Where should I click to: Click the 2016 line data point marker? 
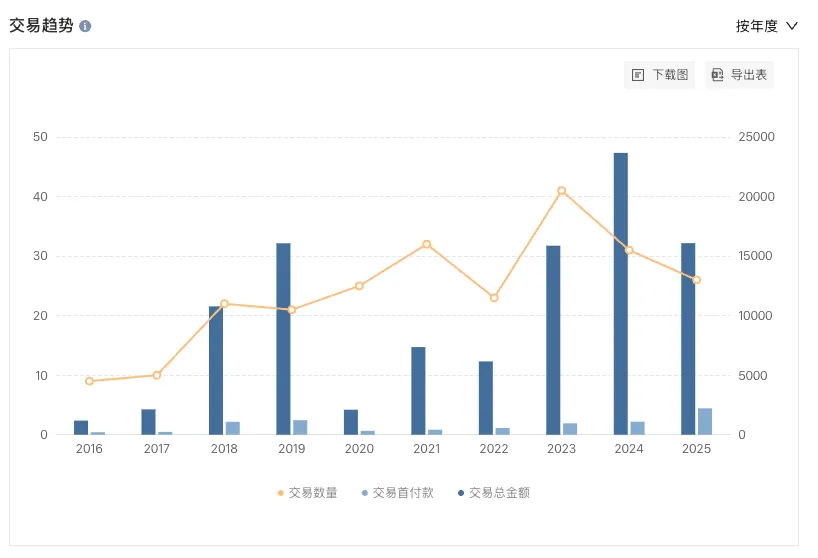(x=89, y=381)
